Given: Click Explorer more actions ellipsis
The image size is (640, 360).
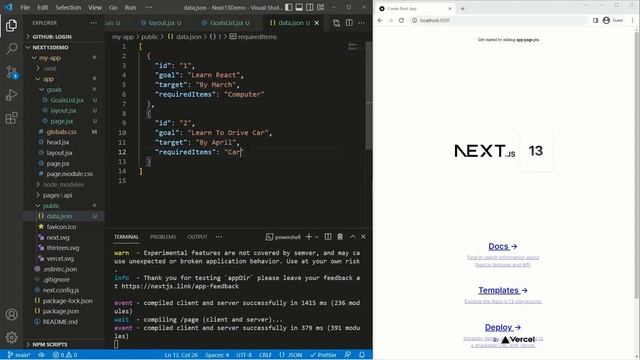Looking at the screenshot, I should click(93, 23).
